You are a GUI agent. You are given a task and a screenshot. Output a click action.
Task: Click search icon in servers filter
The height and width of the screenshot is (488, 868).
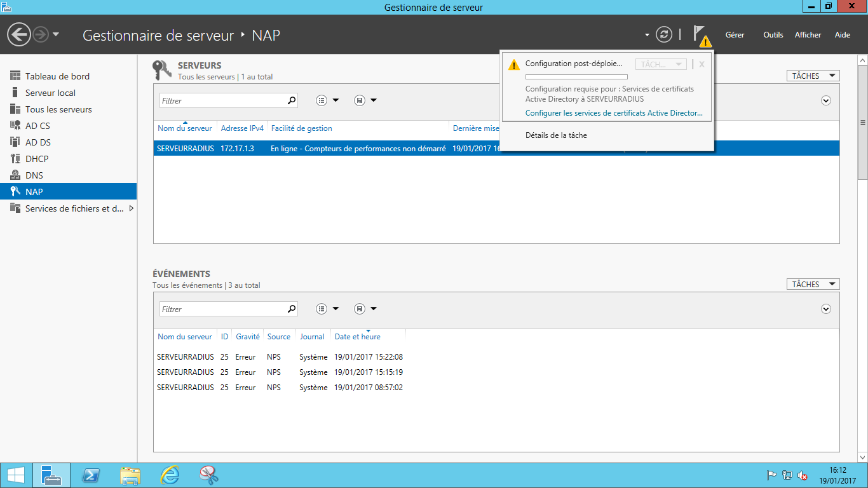click(292, 100)
